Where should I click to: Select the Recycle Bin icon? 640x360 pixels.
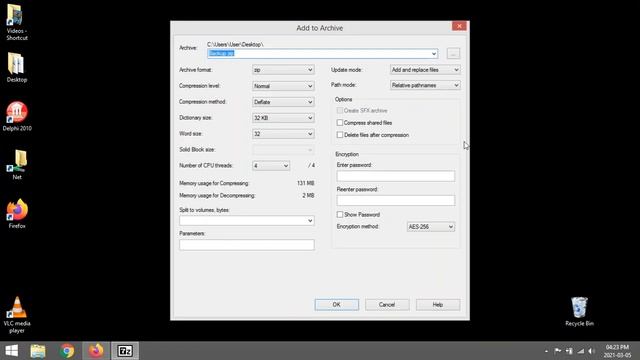tap(579, 312)
